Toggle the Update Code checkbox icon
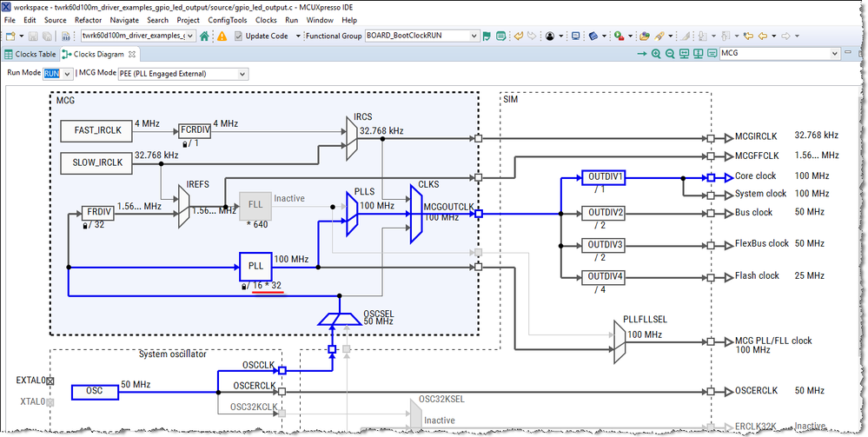 239,36
